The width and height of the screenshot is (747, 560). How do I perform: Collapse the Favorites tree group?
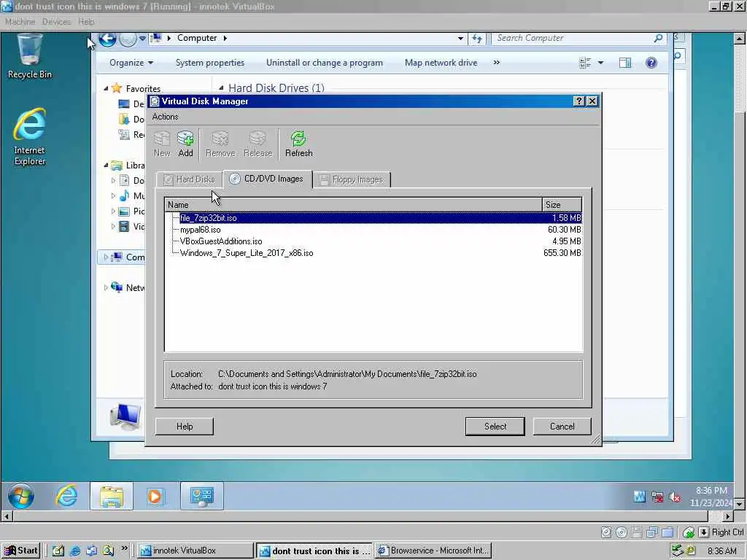pyautogui.click(x=106, y=88)
